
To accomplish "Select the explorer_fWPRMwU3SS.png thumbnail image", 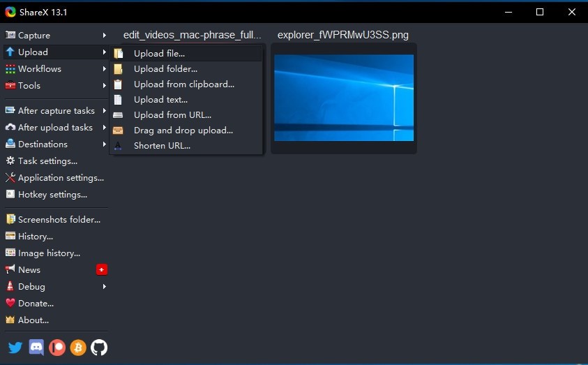I will (x=344, y=98).
